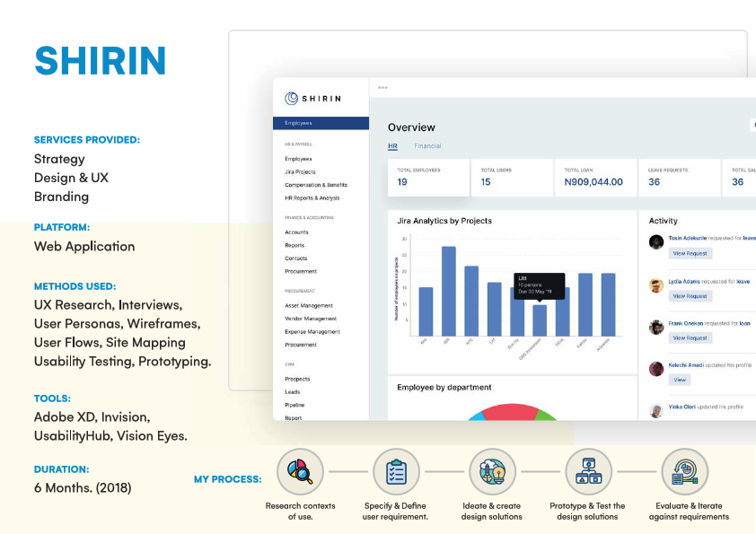Click Yinka Olori's avatar in Activity
This screenshot has width=756, height=534.
656,411
